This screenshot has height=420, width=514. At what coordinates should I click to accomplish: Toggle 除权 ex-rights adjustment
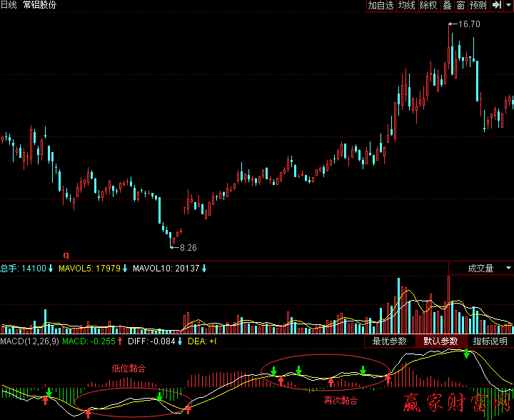click(428, 6)
